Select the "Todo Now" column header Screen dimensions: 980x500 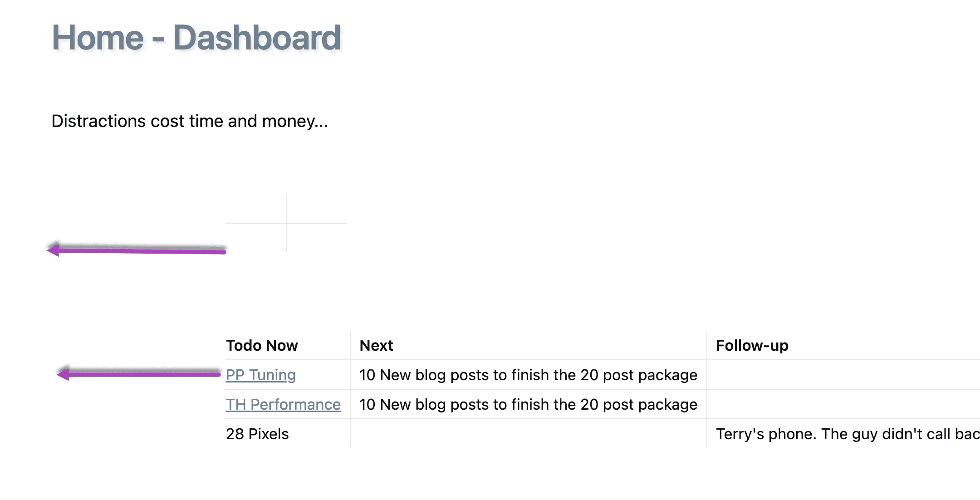click(x=262, y=345)
